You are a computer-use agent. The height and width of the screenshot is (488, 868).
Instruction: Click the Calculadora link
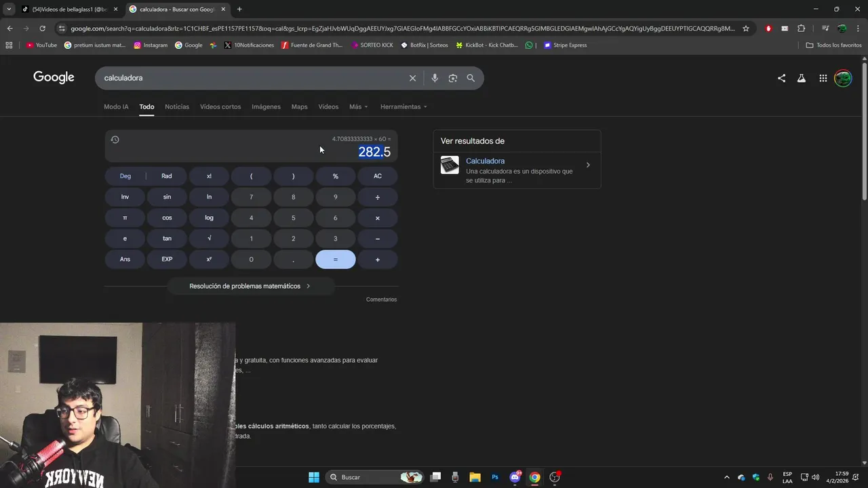point(485,161)
